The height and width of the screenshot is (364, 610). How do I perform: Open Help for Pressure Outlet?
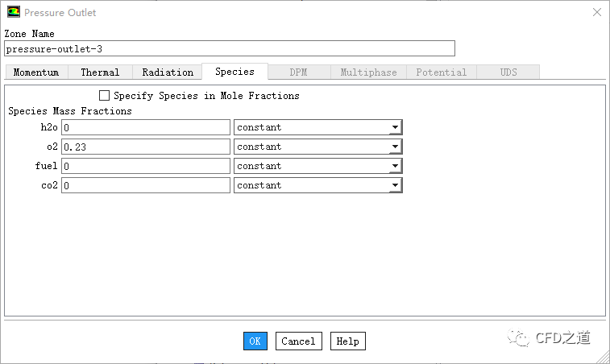click(348, 341)
